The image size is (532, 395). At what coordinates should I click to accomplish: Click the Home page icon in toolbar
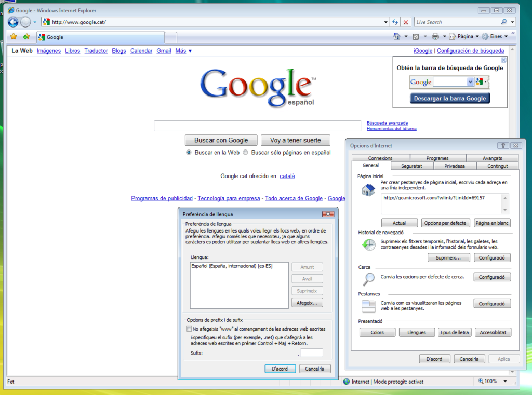(x=397, y=37)
